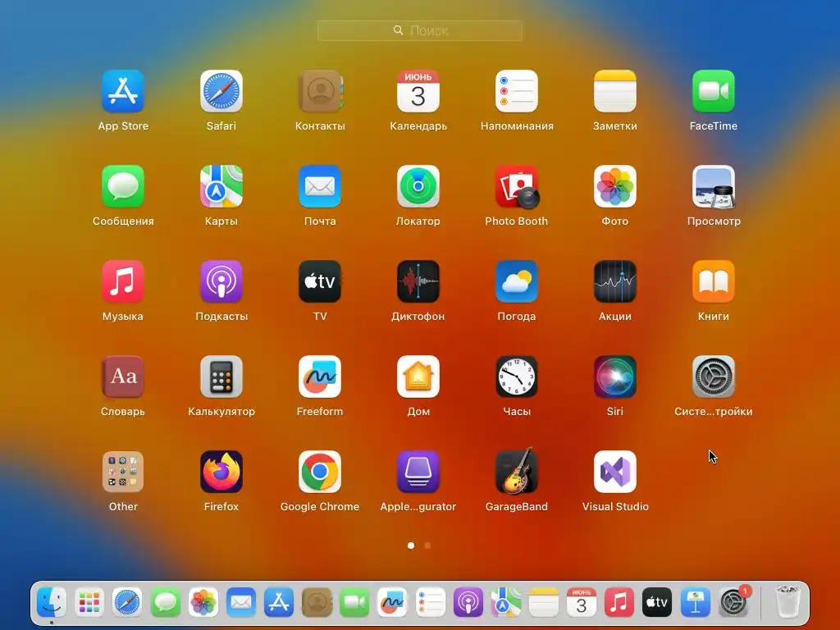840x630 pixels.
Task: Open Safari from the Dock
Action: click(127, 602)
